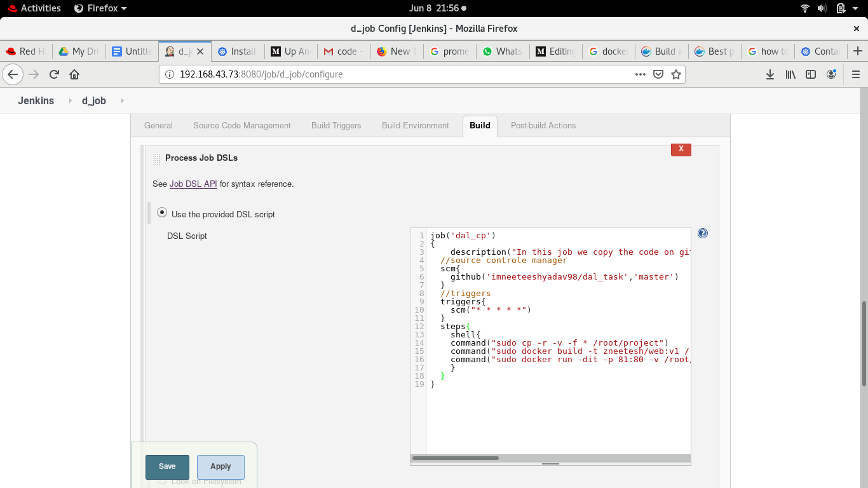Click the DSL editor horizontal scrollbar
The width and height of the screenshot is (868, 488).
tap(456, 458)
